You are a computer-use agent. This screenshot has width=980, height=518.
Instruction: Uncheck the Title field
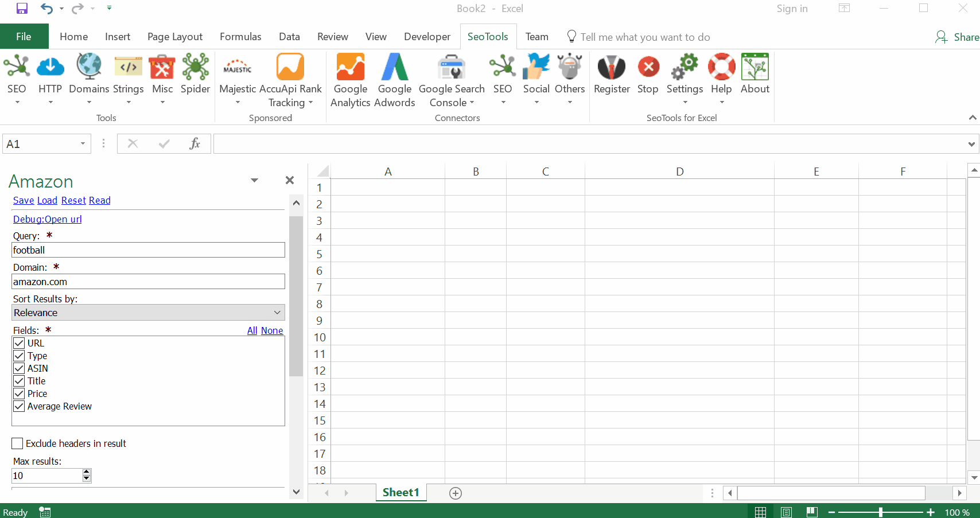click(19, 381)
